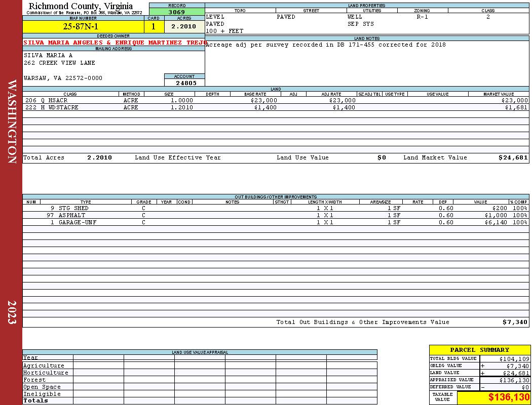Click the red Taxable Value $136,130
The height and width of the screenshot is (405, 532).
click(x=509, y=397)
